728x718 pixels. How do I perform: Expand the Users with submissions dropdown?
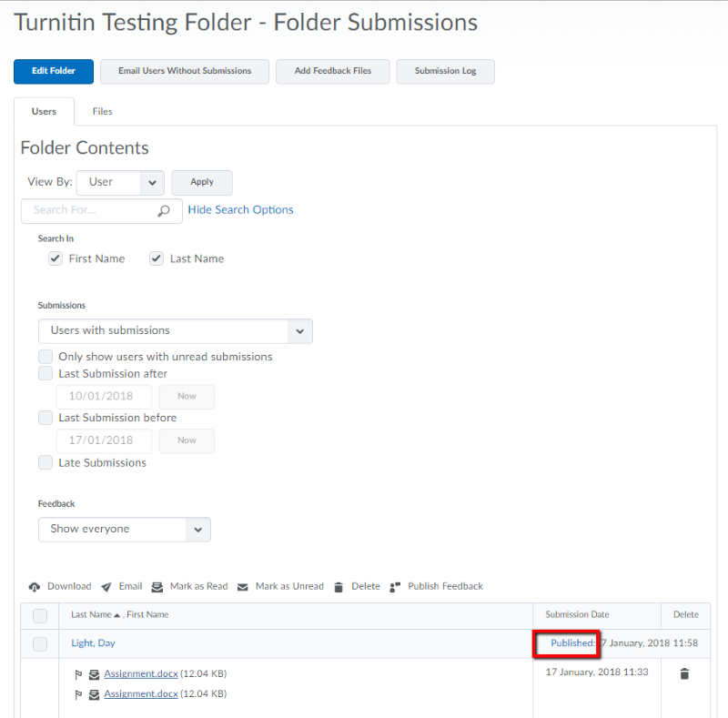[x=176, y=331]
